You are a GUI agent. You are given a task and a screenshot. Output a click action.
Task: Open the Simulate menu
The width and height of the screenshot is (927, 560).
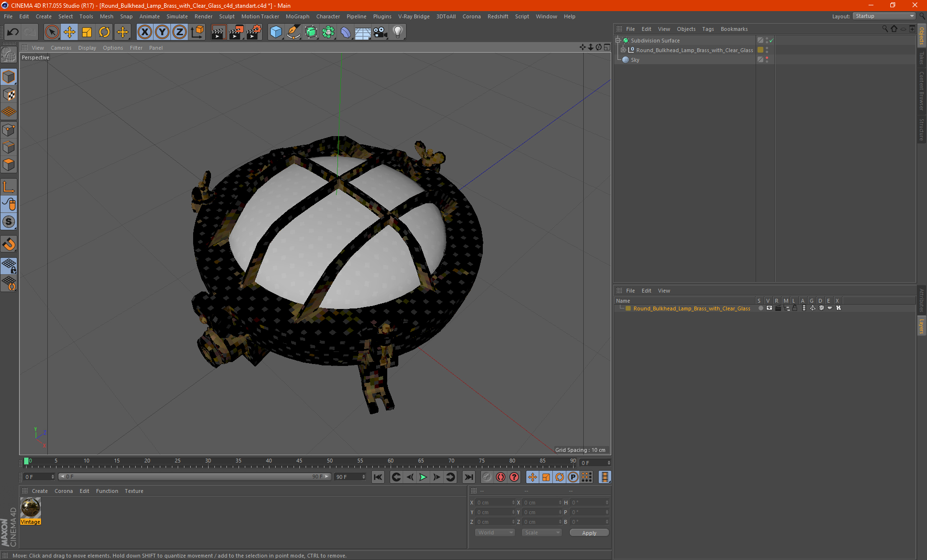[177, 16]
